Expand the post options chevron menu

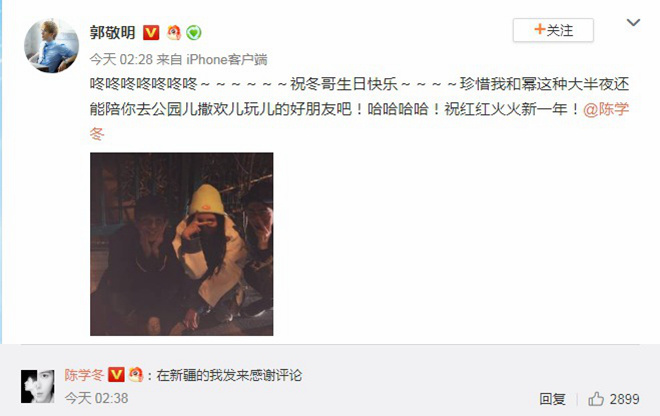click(633, 22)
